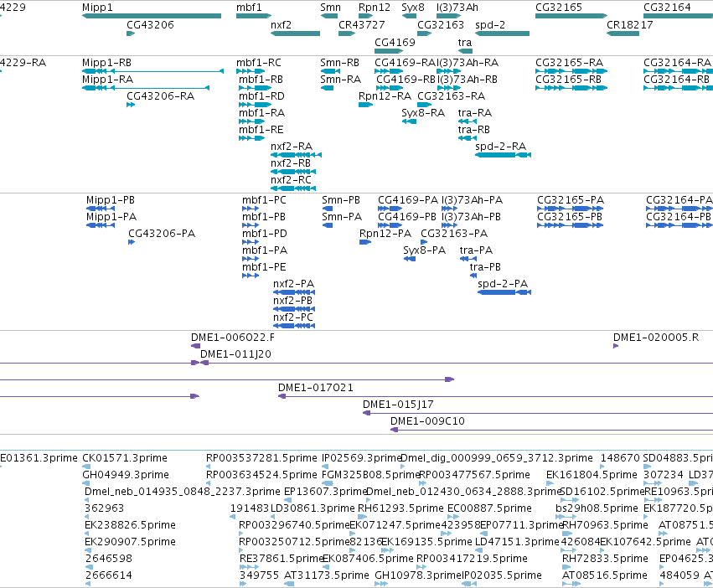
Task: Click EST EP13607.3prime
Action: pos(325,492)
